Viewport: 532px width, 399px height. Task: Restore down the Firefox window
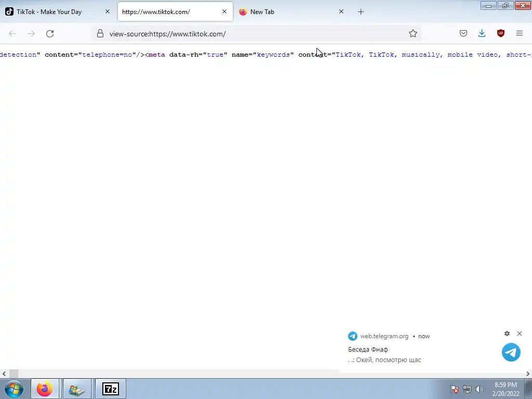506,6
